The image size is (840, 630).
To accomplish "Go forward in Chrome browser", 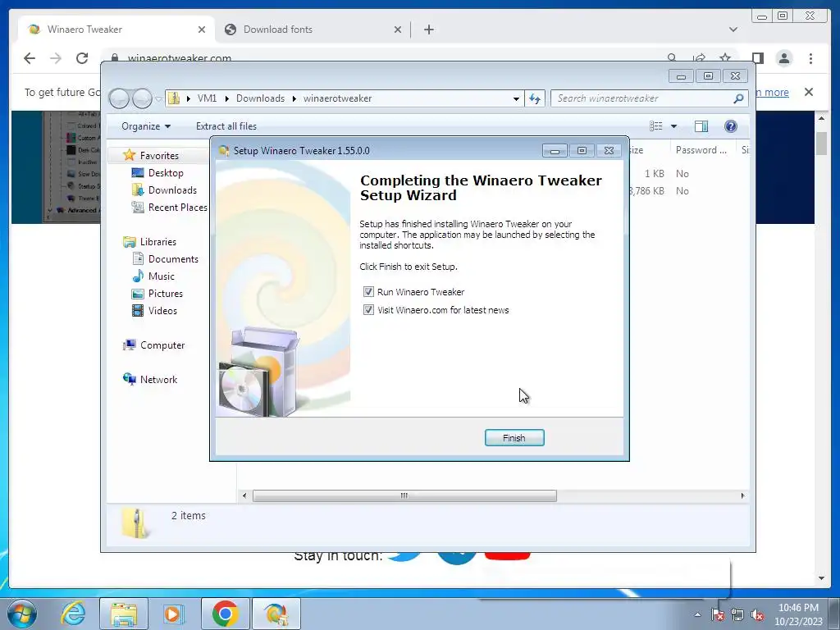I will 56,58.
